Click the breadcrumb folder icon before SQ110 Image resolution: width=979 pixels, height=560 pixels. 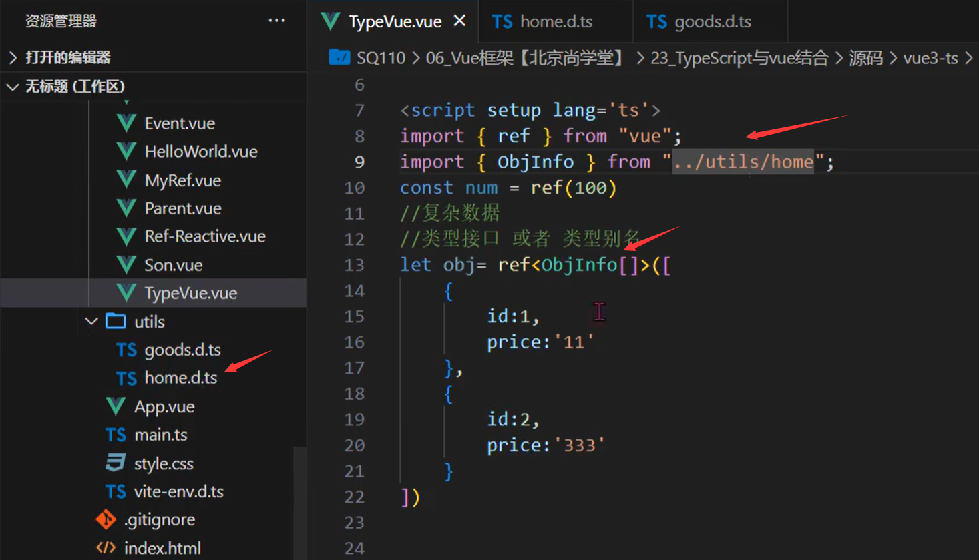click(x=339, y=57)
